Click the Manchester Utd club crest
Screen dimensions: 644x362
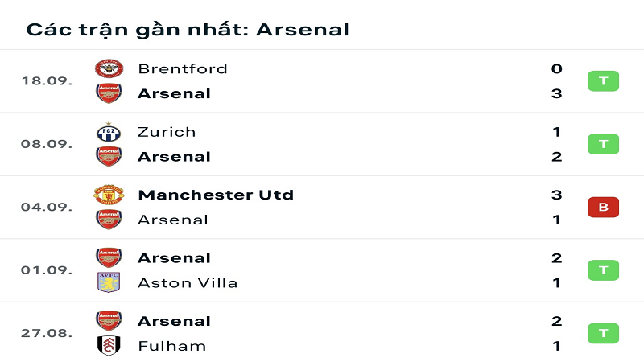[x=109, y=195]
